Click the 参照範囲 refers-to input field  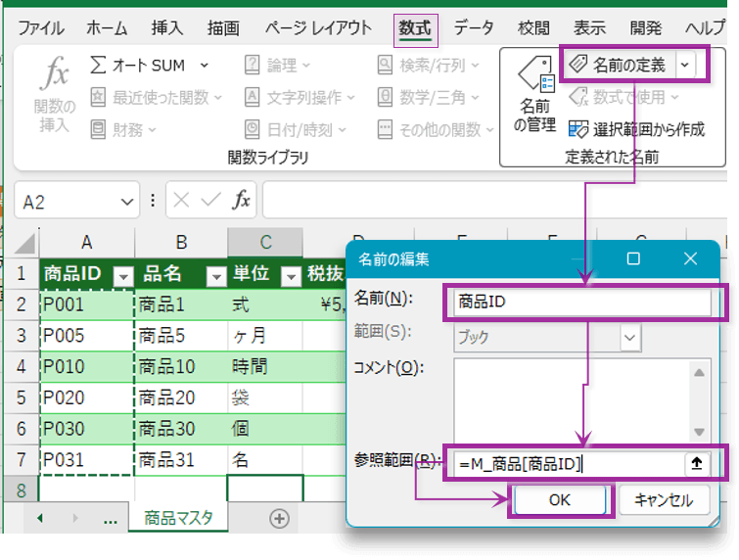(x=570, y=464)
